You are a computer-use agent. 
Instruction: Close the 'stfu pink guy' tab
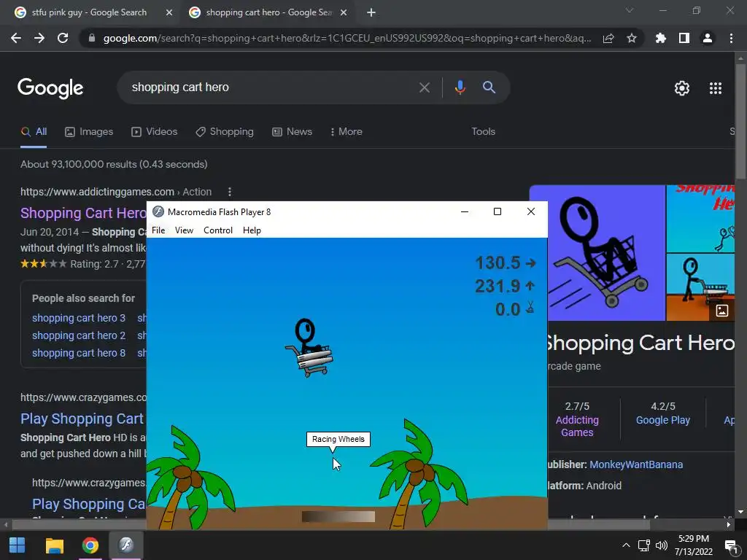169,12
